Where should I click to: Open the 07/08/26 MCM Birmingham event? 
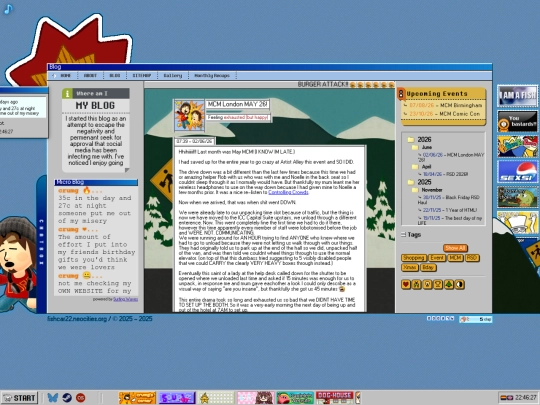tap(446, 105)
